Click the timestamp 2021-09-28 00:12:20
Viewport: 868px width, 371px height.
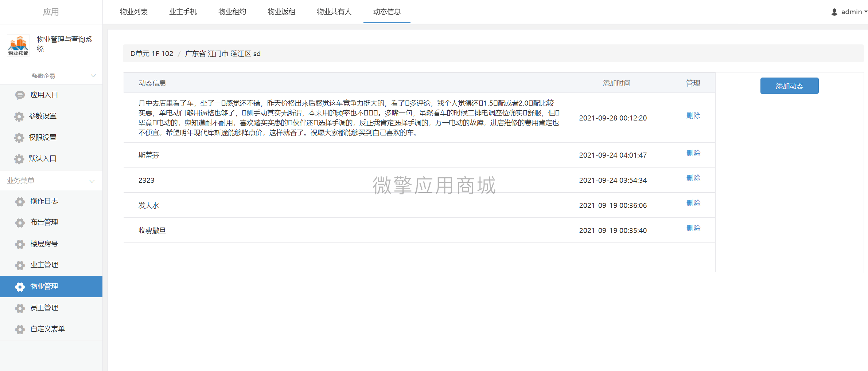(x=613, y=118)
